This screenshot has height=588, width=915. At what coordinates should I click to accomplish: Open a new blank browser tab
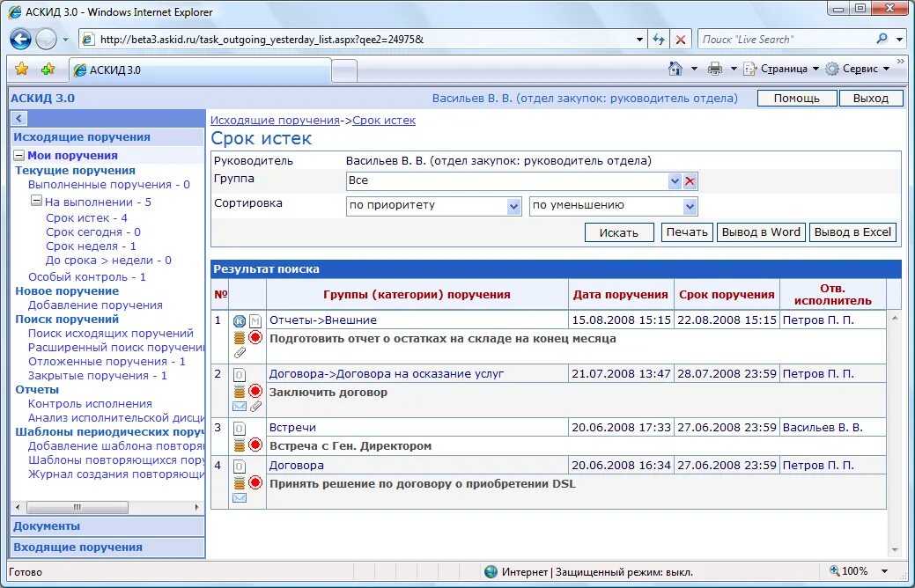tap(344, 70)
